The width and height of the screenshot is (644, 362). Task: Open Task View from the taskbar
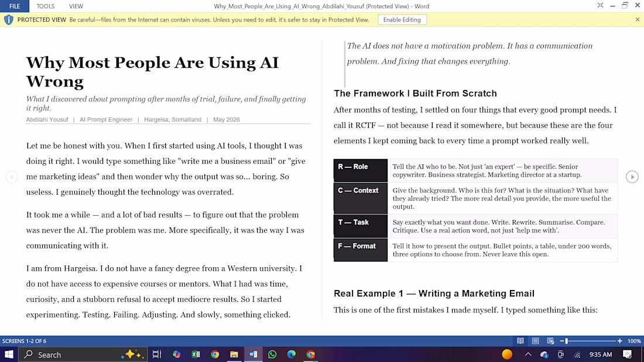coord(157,354)
